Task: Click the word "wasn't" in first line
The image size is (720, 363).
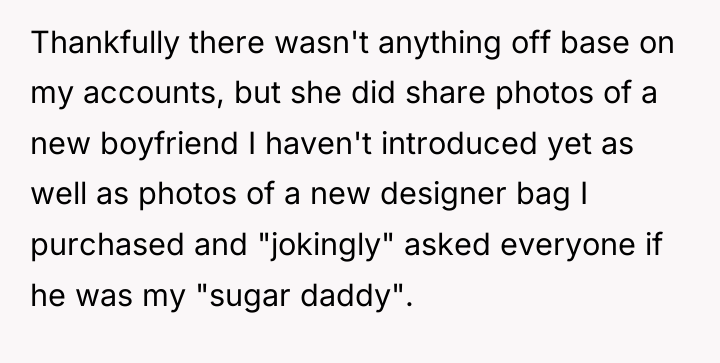Action: pos(322,42)
